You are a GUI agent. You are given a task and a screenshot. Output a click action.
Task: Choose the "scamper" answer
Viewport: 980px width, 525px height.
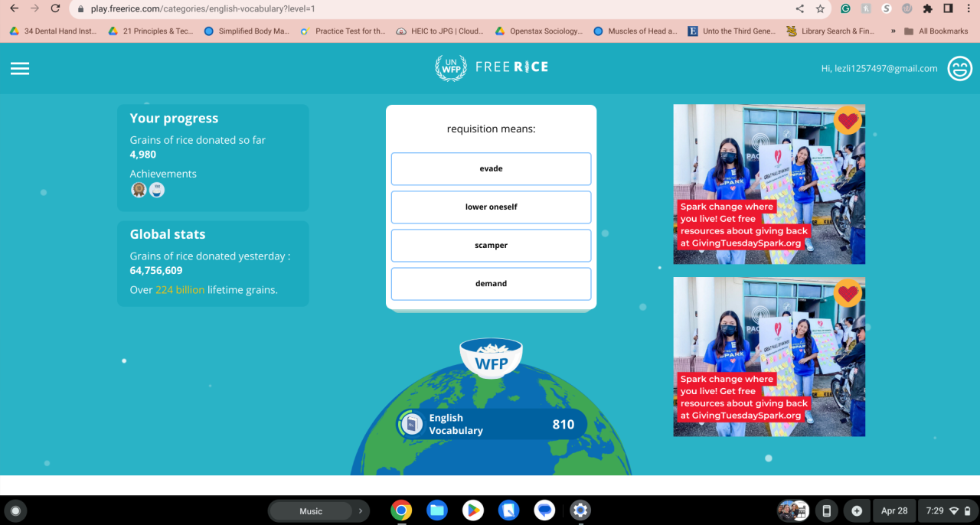pos(491,245)
